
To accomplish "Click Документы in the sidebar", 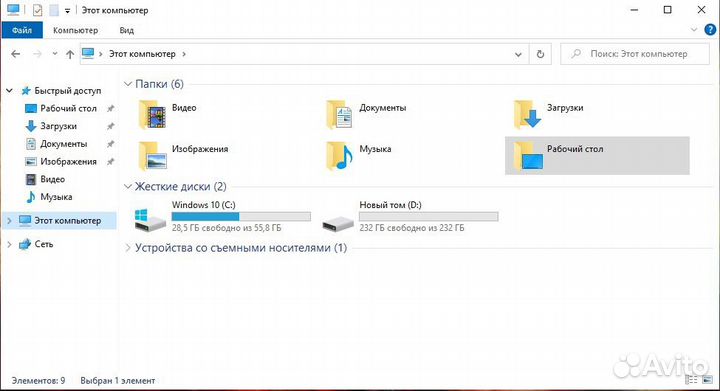I will 63,144.
